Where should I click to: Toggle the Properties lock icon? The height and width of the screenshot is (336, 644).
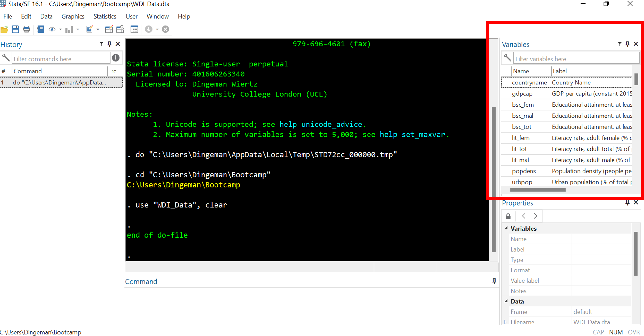[508, 216]
